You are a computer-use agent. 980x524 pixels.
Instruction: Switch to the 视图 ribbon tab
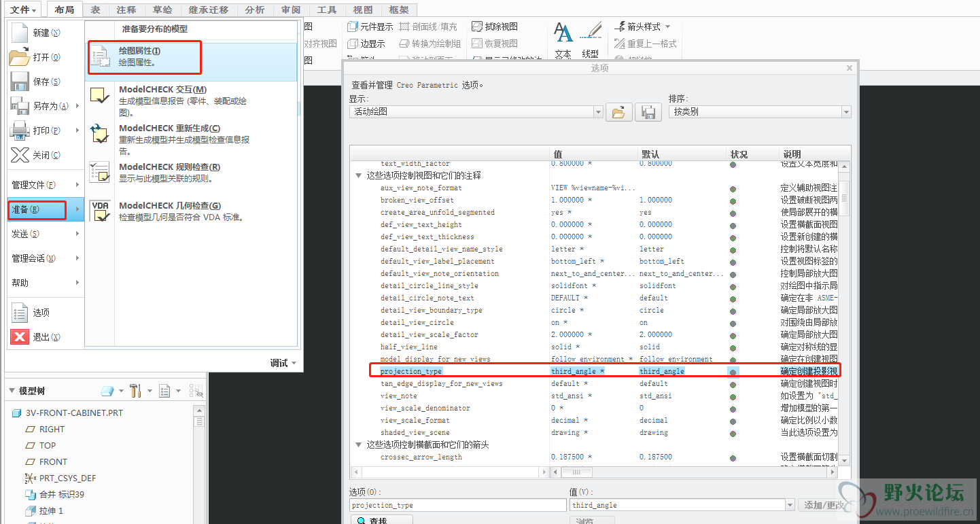363,10
